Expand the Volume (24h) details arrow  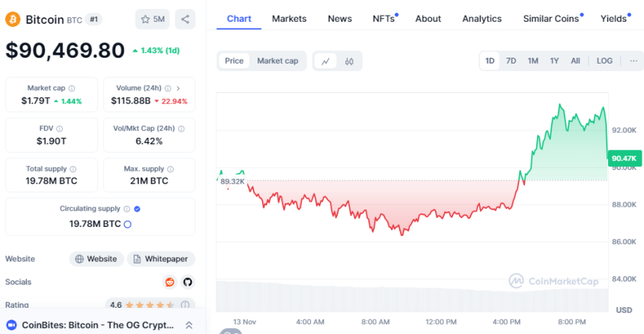(x=177, y=88)
